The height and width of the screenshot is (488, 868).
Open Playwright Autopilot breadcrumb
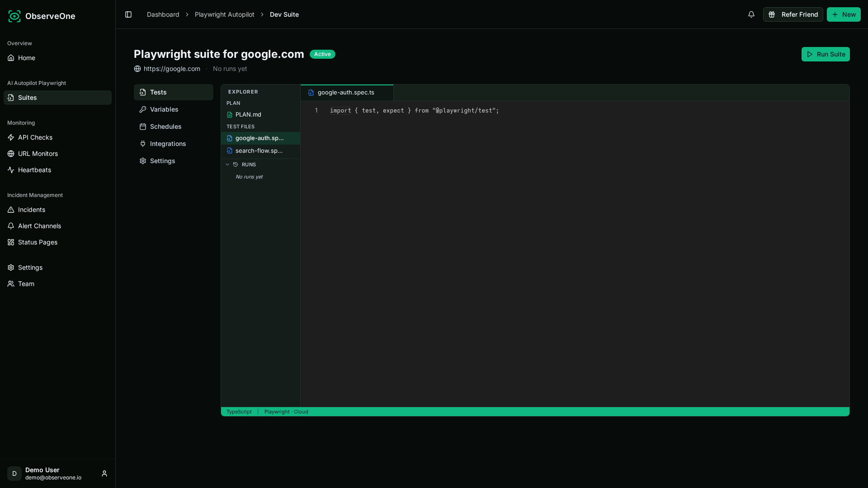tap(225, 14)
